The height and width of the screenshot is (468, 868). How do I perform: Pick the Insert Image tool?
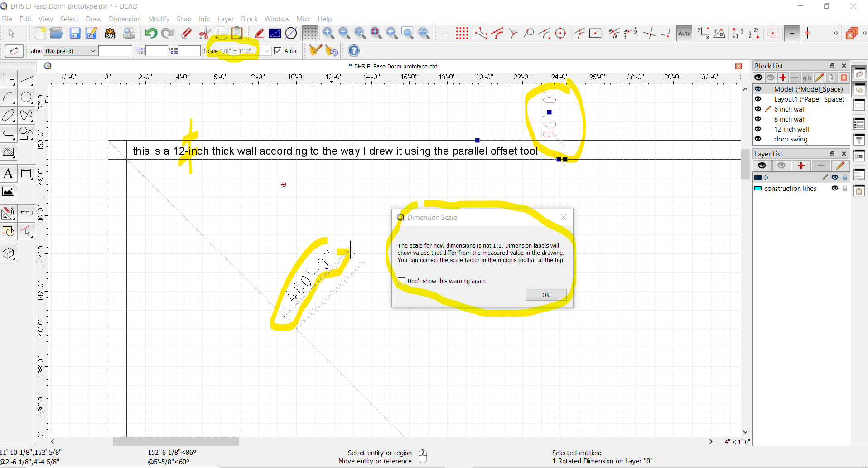click(x=8, y=191)
